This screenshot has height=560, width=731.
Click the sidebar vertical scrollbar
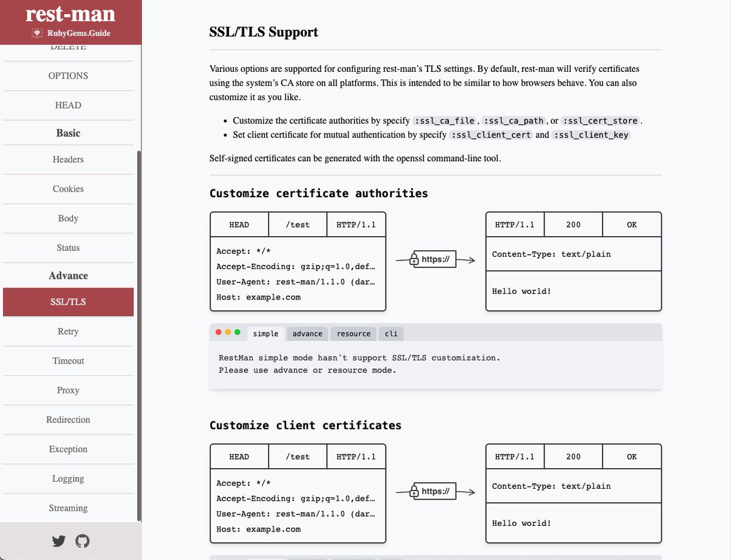click(139, 336)
